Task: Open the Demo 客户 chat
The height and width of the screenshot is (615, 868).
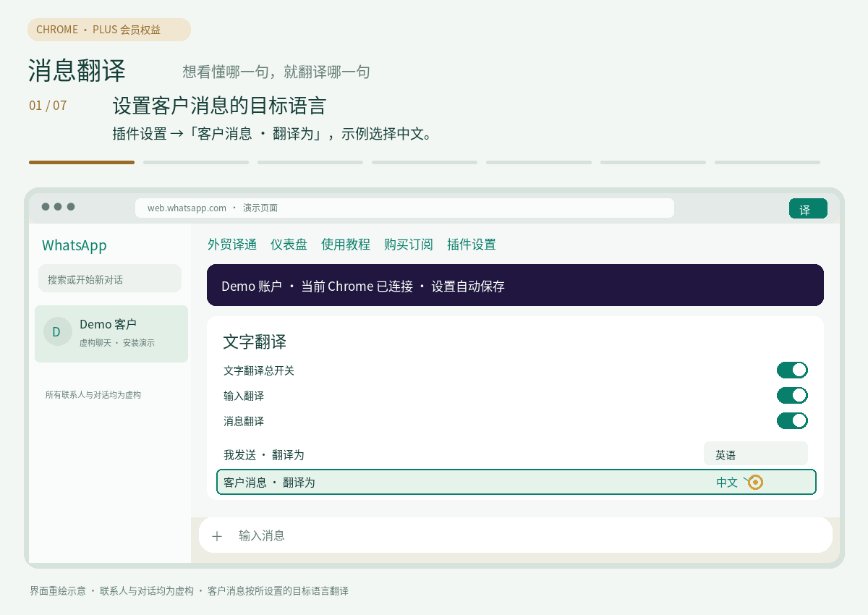Action: coord(111,334)
